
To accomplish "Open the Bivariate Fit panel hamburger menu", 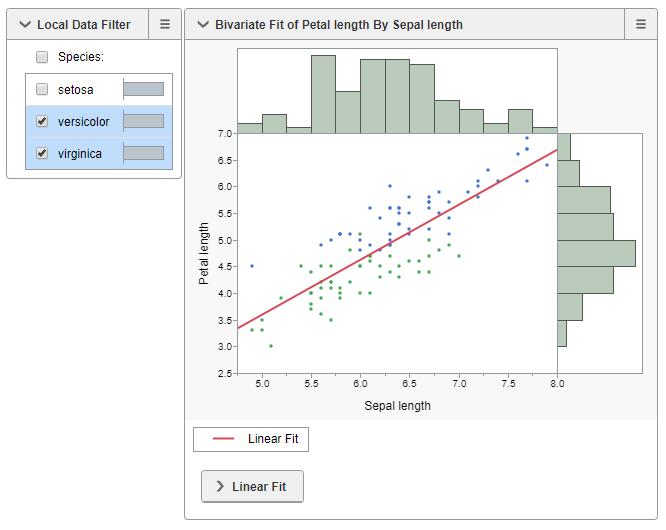I will coord(641,24).
